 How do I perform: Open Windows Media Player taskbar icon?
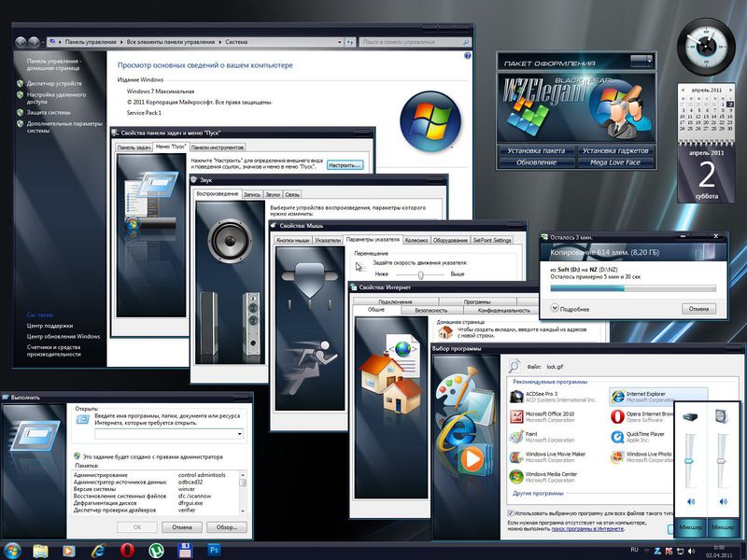[x=68, y=551]
